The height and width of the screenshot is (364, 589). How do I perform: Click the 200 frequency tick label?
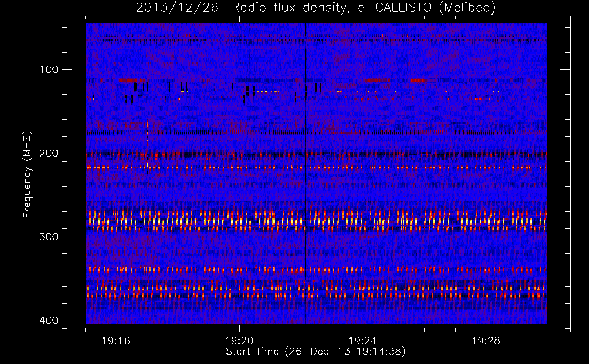[x=49, y=153]
